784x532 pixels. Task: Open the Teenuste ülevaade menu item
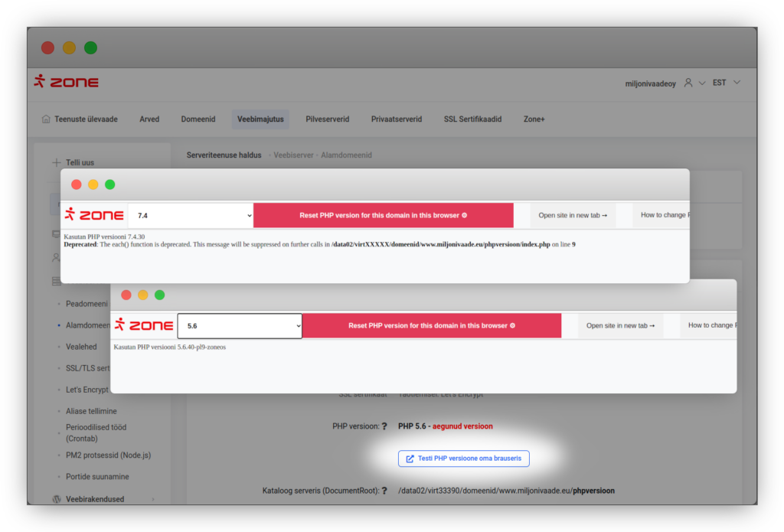(86, 119)
